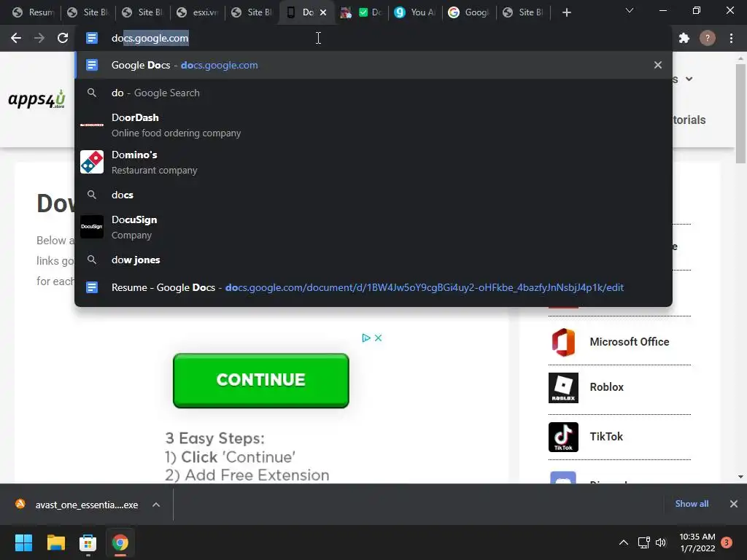The image size is (747, 560).
Task: Open the TikTok link
Action: click(606, 437)
